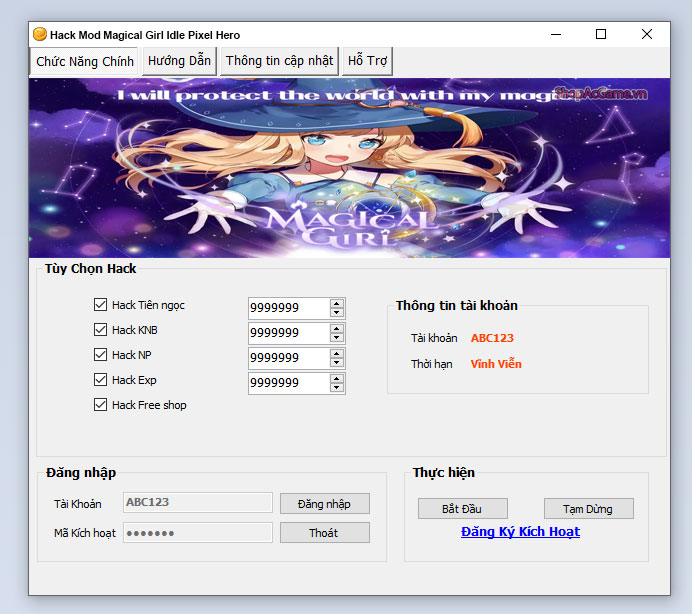The image size is (693, 616).
Task: Click the Tài Khoản input field
Action: click(x=198, y=502)
